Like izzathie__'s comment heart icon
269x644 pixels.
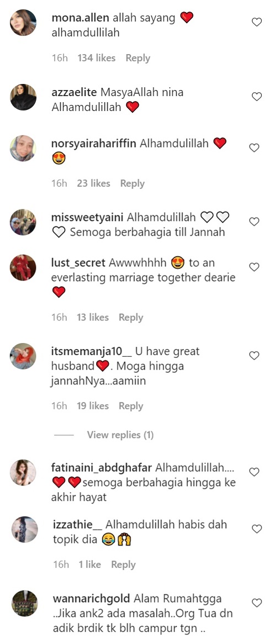257,529
